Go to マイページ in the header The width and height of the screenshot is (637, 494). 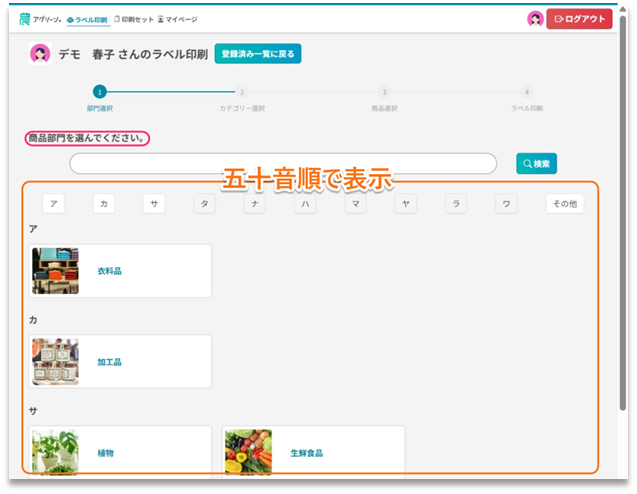178,19
